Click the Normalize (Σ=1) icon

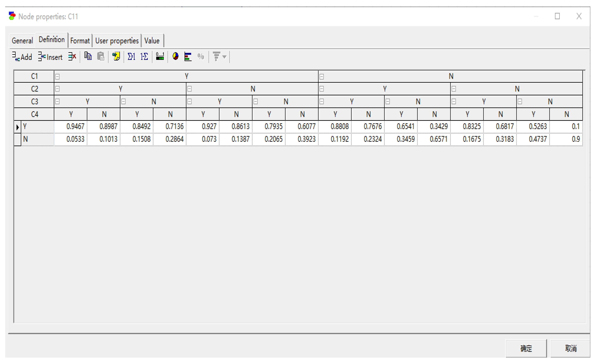[131, 57]
